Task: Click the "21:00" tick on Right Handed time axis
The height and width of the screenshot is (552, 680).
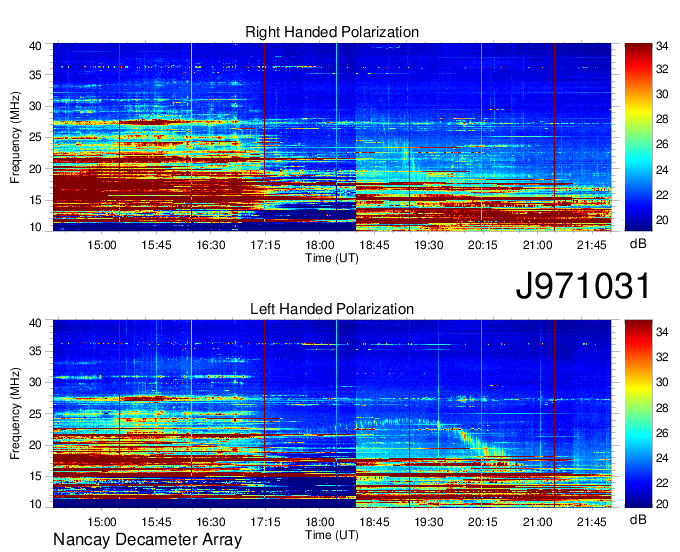Action: (537, 245)
